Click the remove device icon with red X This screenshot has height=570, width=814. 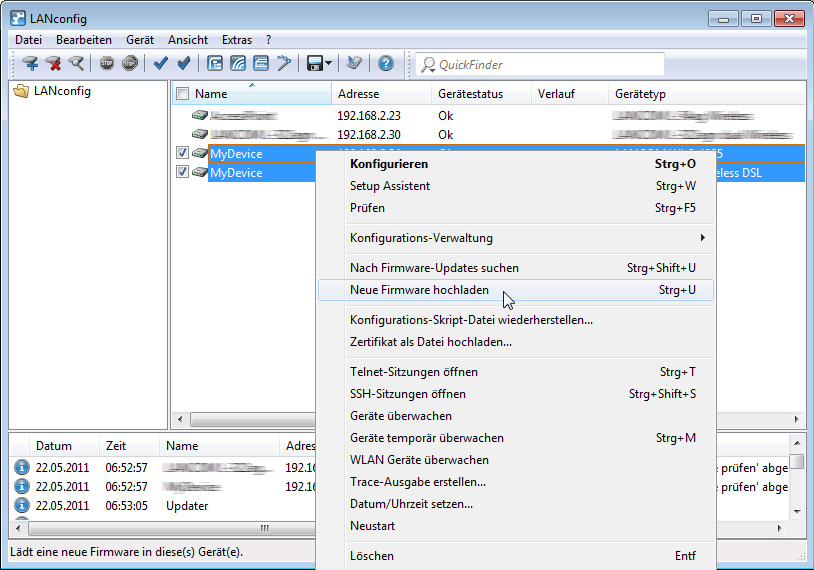[x=53, y=64]
